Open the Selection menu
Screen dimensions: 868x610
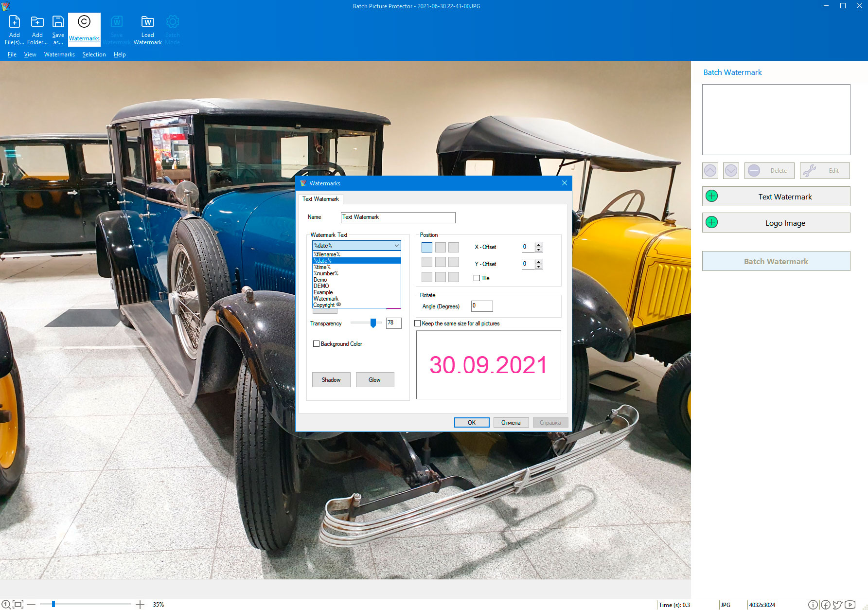click(x=94, y=54)
